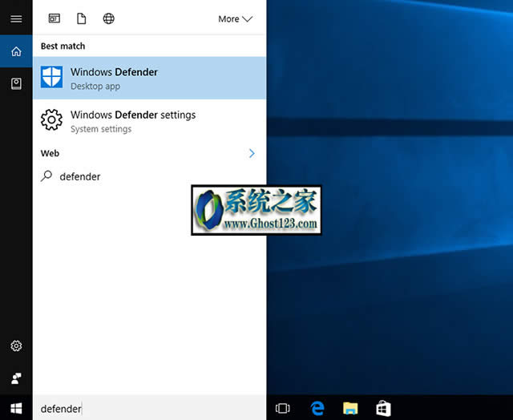This screenshot has height=420, width=513.
Task: Click the gear icon beside Defender settings
Action: pyautogui.click(x=51, y=121)
